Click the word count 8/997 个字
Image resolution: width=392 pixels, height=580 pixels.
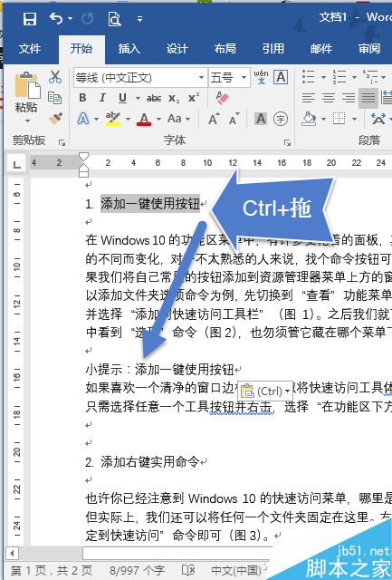[x=137, y=570]
